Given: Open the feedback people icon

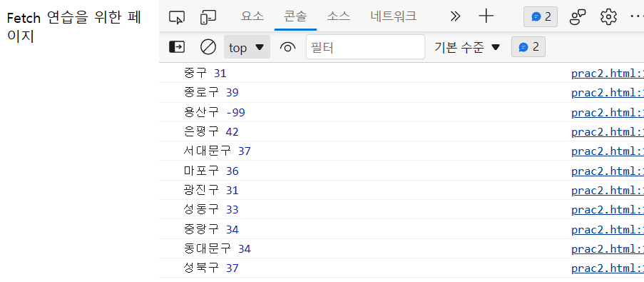Looking at the screenshot, I should coord(578,17).
